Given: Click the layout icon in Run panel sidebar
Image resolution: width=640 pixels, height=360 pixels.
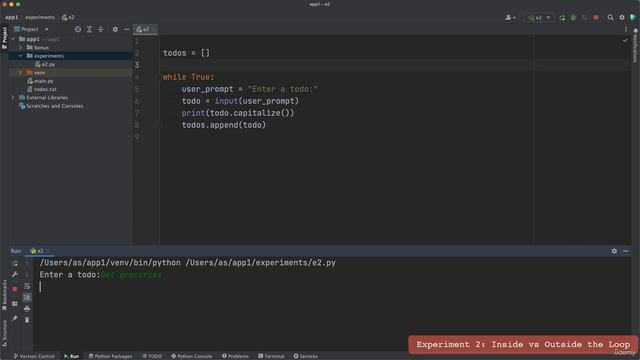Looking at the screenshot, I should [x=15, y=304].
